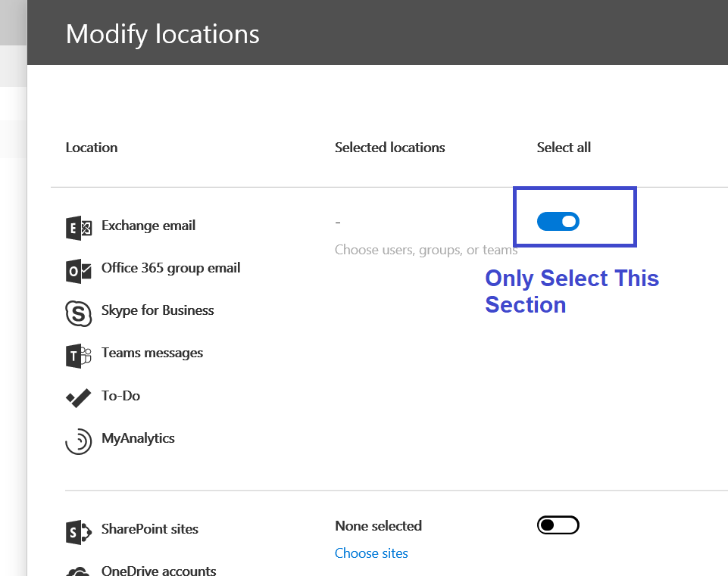Click the None selected text

point(378,526)
